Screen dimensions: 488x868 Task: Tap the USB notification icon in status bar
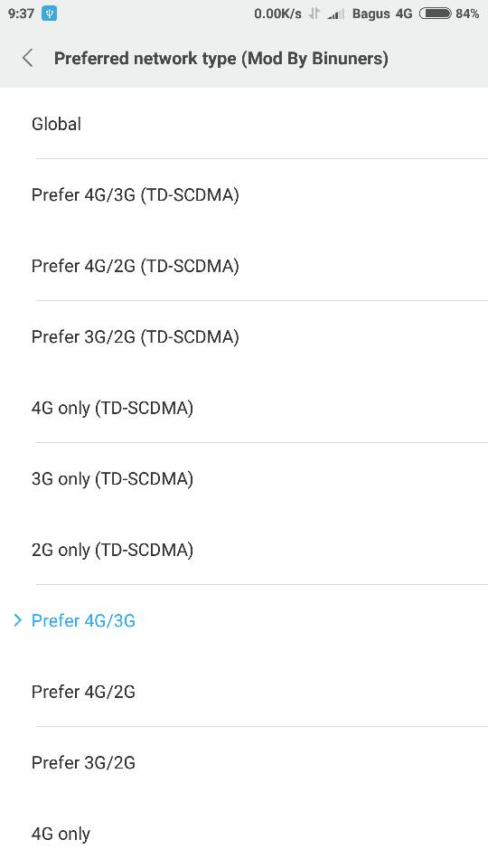(49, 14)
